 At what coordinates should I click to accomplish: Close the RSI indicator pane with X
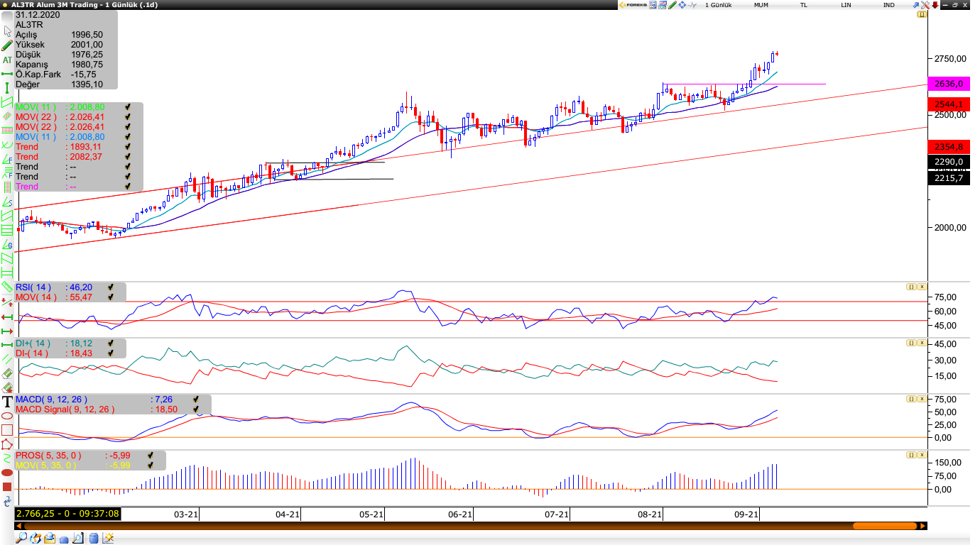pos(922,287)
